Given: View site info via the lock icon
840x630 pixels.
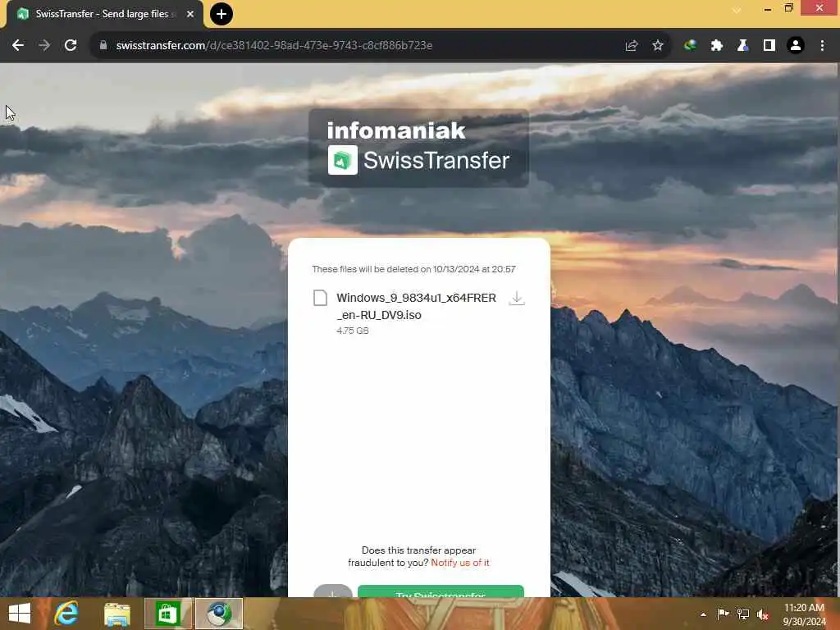Looking at the screenshot, I should pyautogui.click(x=103, y=46).
